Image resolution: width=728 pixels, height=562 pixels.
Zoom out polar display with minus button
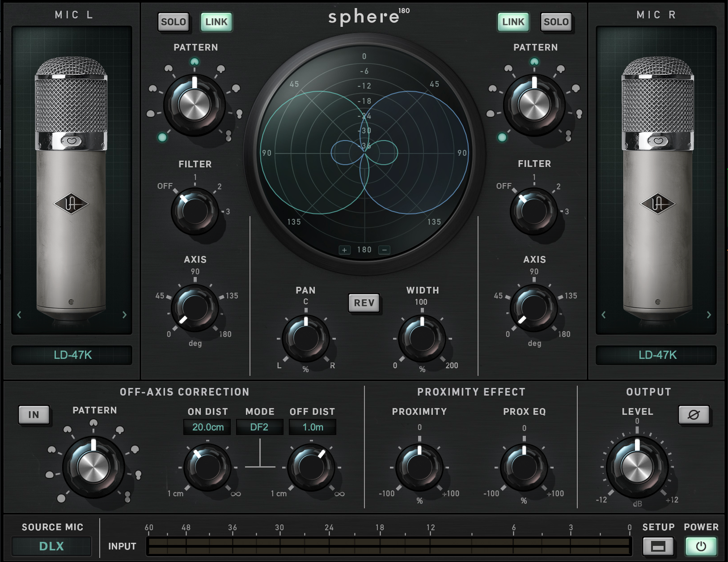pos(385,250)
